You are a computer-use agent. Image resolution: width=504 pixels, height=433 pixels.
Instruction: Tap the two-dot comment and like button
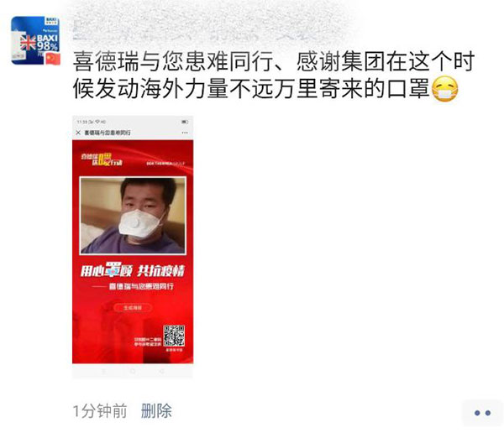[482, 413]
